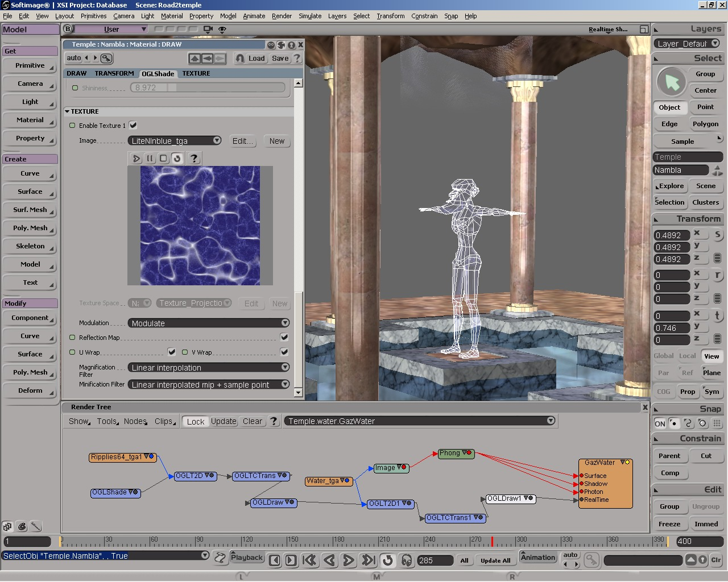Click the script editor icon beside command line
Screen dimensions: 728x582
[220, 557]
